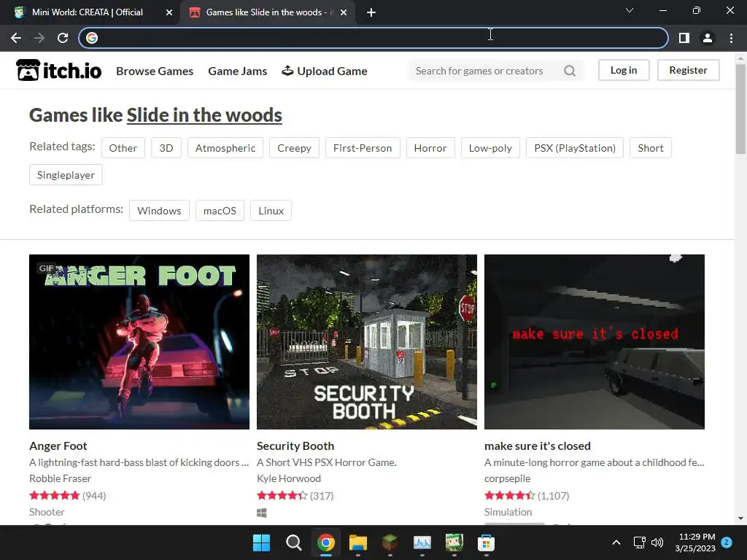
Task: Click the Register button
Action: (688, 70)
